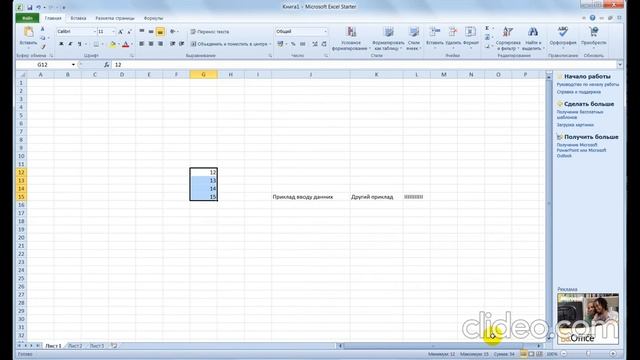Click the Начало работы side panel heading
Viewport: 640px width, 360px height.
point(587,76)
